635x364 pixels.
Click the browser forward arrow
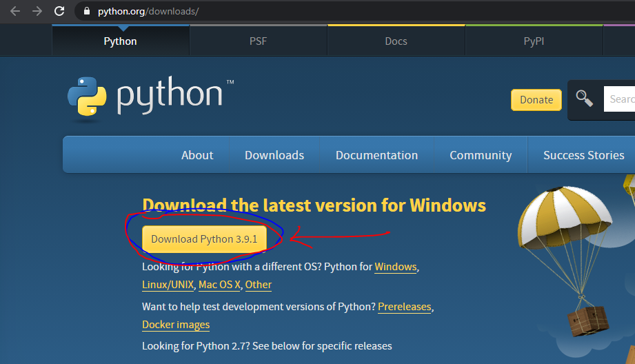tap(37, 11)
